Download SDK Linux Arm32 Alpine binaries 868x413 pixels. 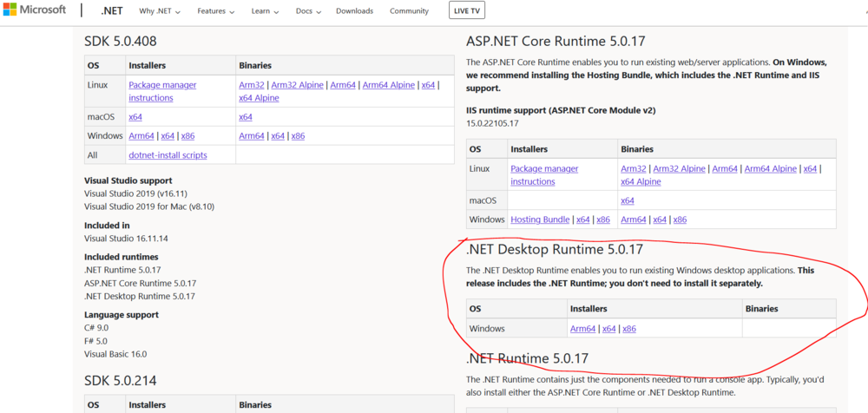coord(297,85)
